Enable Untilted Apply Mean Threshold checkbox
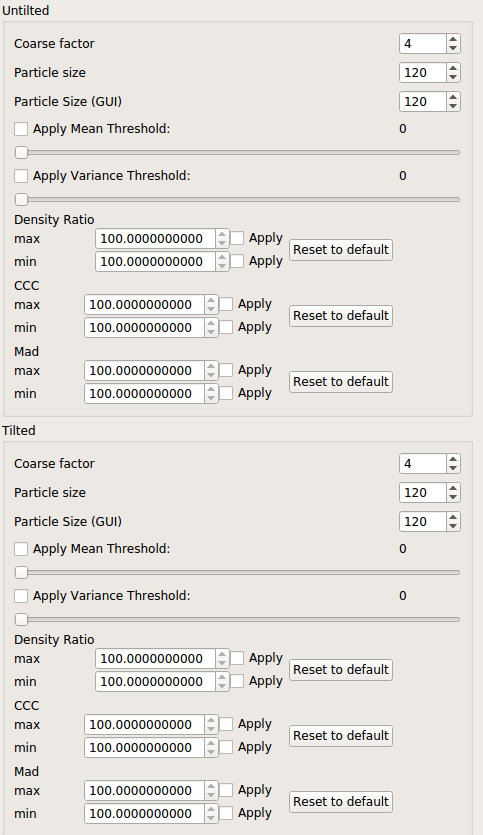The image size is (483, 835). click(21, 129)
